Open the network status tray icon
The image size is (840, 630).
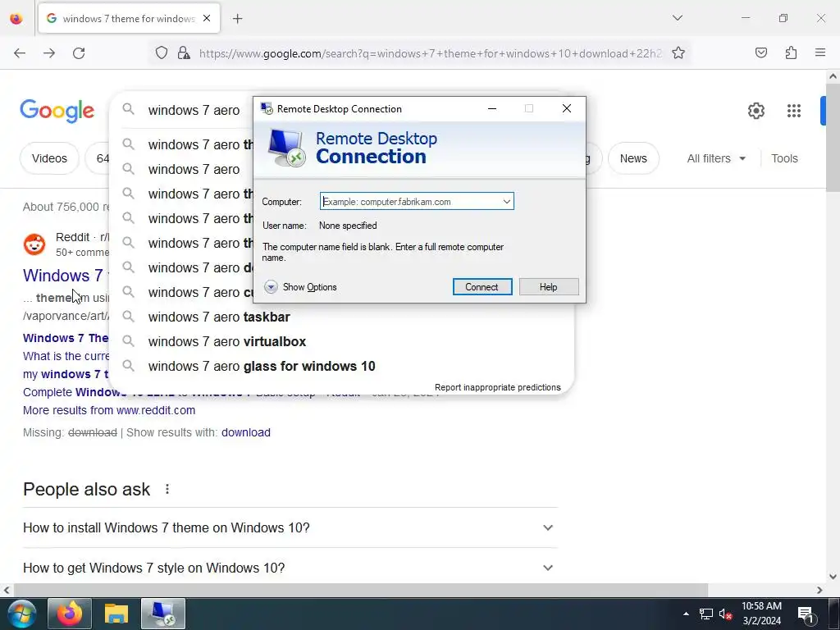[x=706, y=614]
